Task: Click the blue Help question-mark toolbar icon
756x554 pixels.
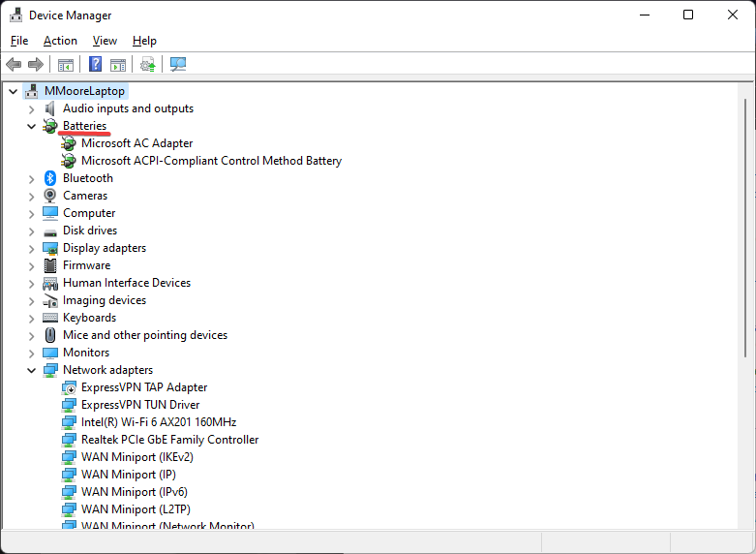Action: (96, 64)
